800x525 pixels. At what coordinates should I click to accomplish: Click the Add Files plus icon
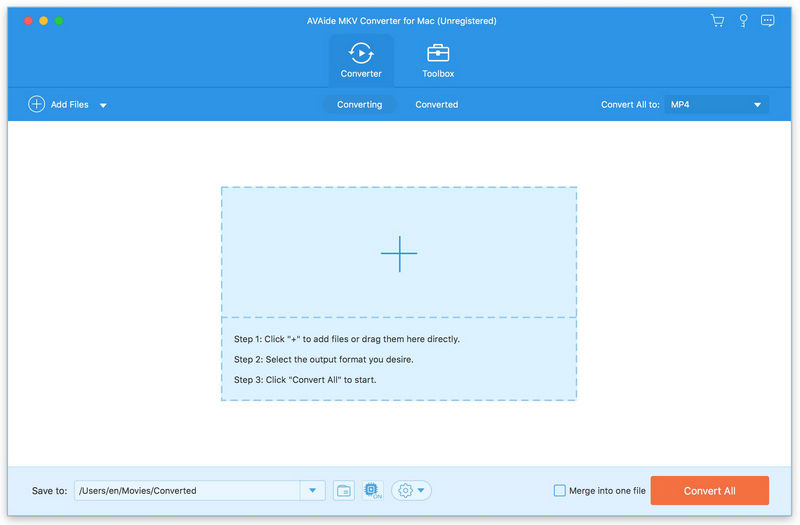pos(36,104)
